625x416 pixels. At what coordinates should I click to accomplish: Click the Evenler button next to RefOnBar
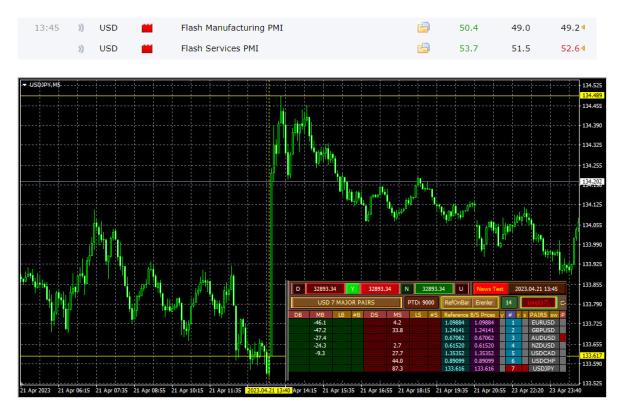click(x=484, y=302)
